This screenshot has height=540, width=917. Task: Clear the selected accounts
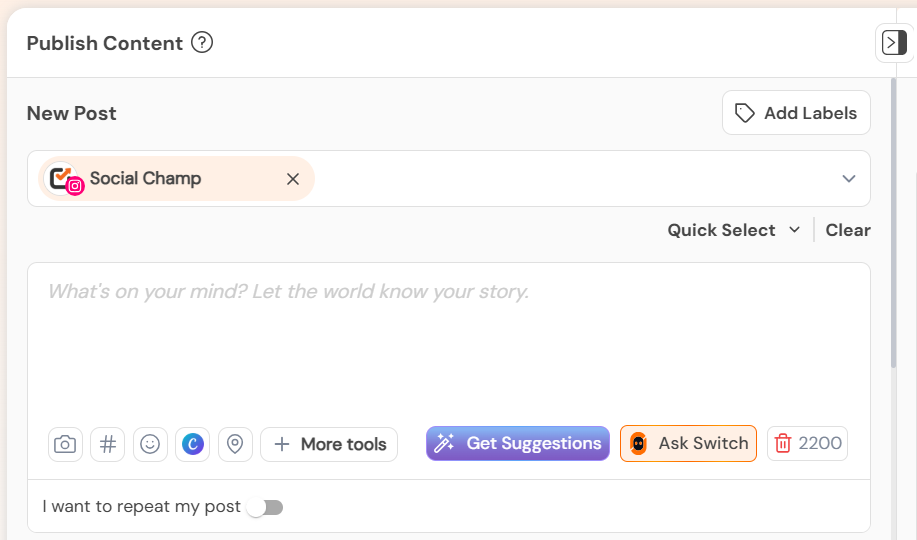point(848,230)
